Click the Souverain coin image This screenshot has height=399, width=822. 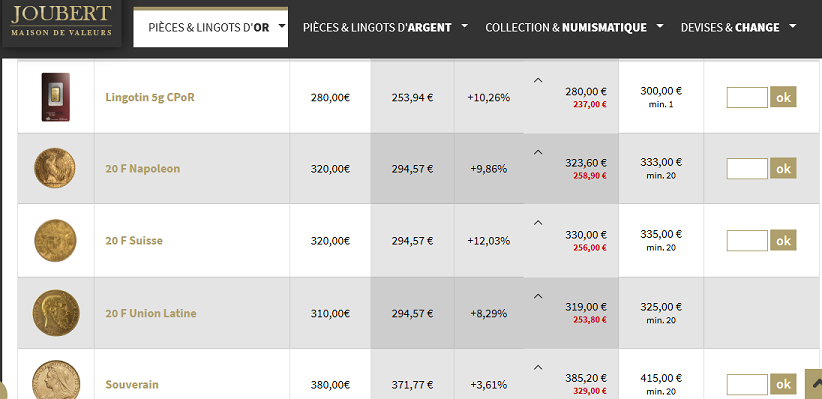(x=56, y=380)
